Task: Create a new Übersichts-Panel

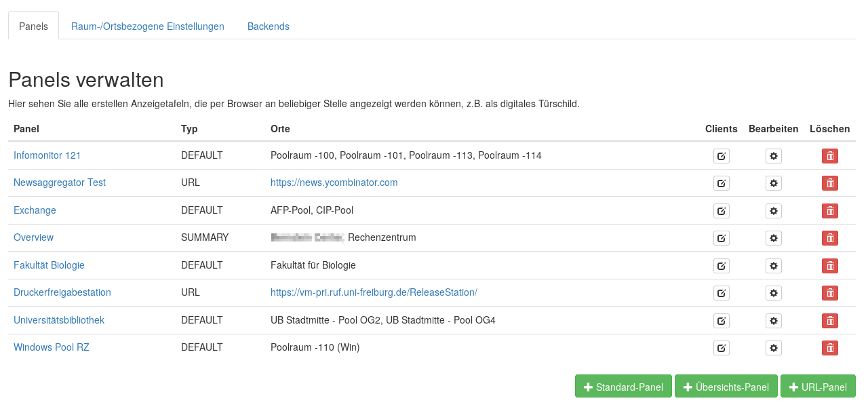Action: pyautogui.click(x=726, y=387)
